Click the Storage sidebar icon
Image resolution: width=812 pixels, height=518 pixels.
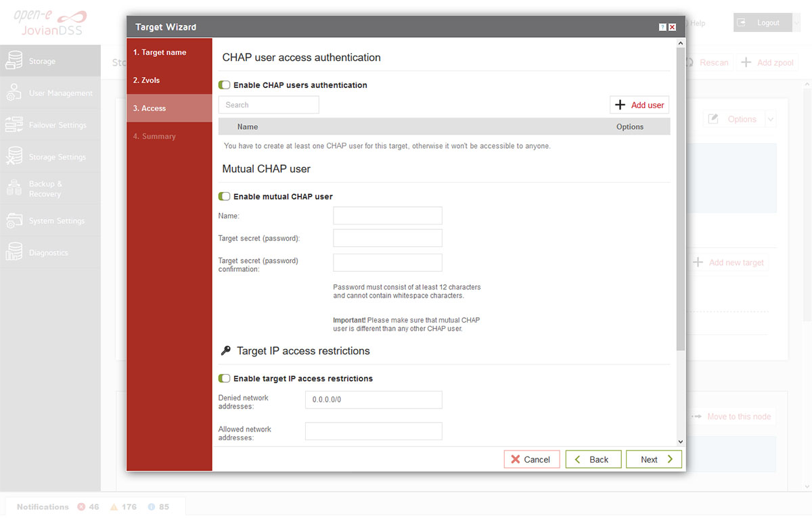tap(14, 61)
